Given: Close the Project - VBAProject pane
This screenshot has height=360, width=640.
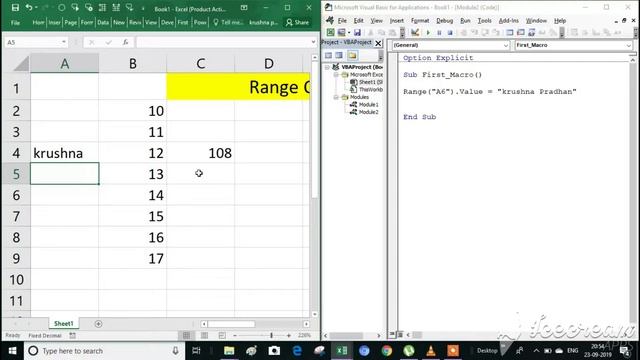Looking at the screenshot, I should click(378, 43).
